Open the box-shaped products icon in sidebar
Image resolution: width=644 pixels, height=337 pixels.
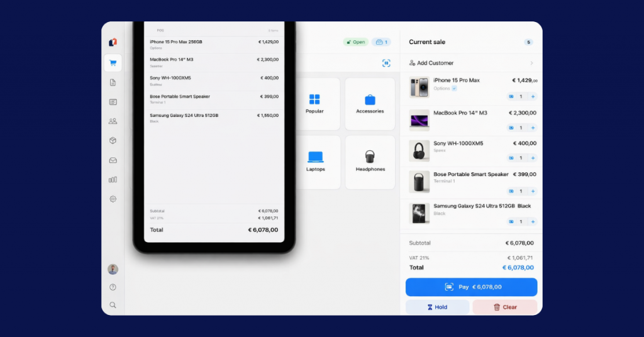click(x=113, y=141)
